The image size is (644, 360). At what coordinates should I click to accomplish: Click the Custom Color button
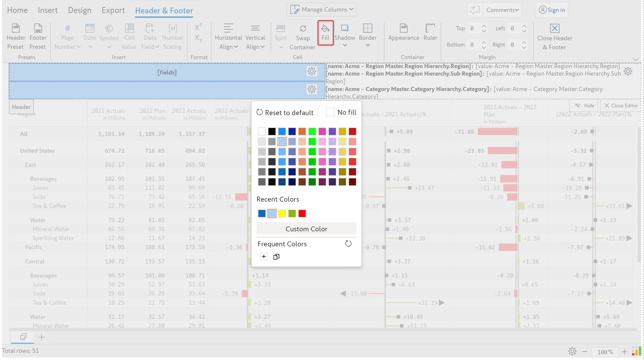coord(306,229)
